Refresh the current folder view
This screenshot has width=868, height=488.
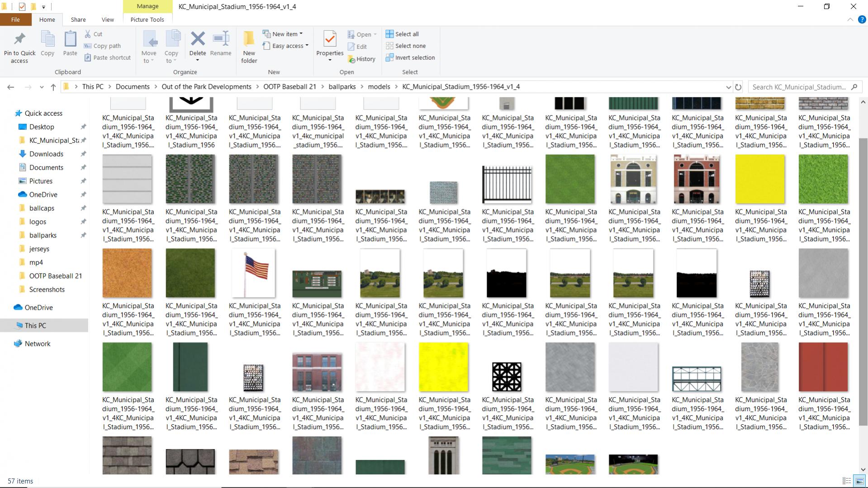[x=738, y=87]
